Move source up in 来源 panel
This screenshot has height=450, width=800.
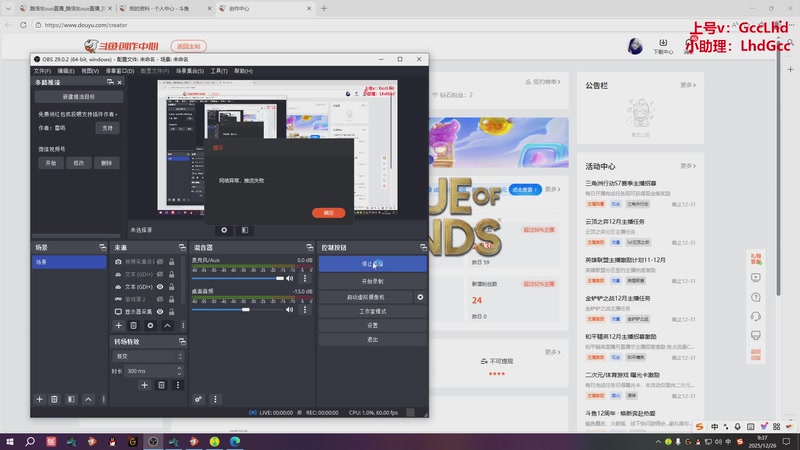point(167,326)
